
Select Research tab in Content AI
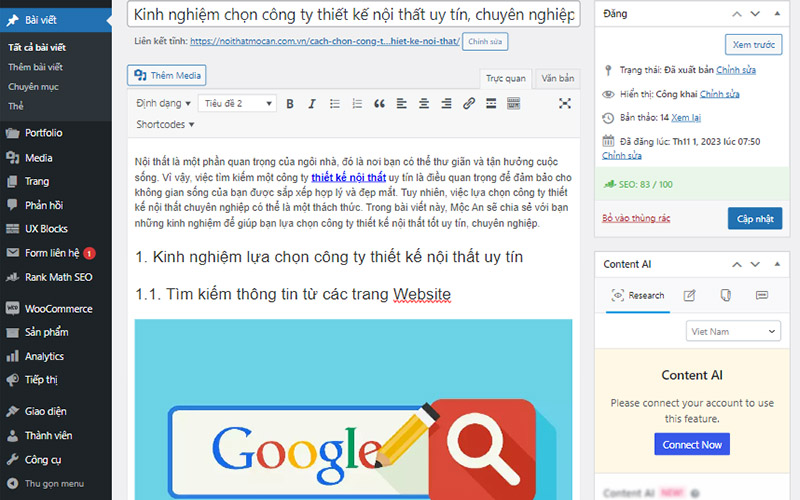(638, 295)
